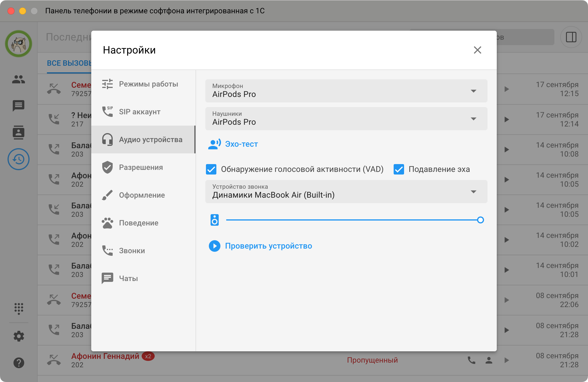This screenshot has height=382, width=588.
Task: Expand the Устройство звонка dropdown
Action: 346,192
